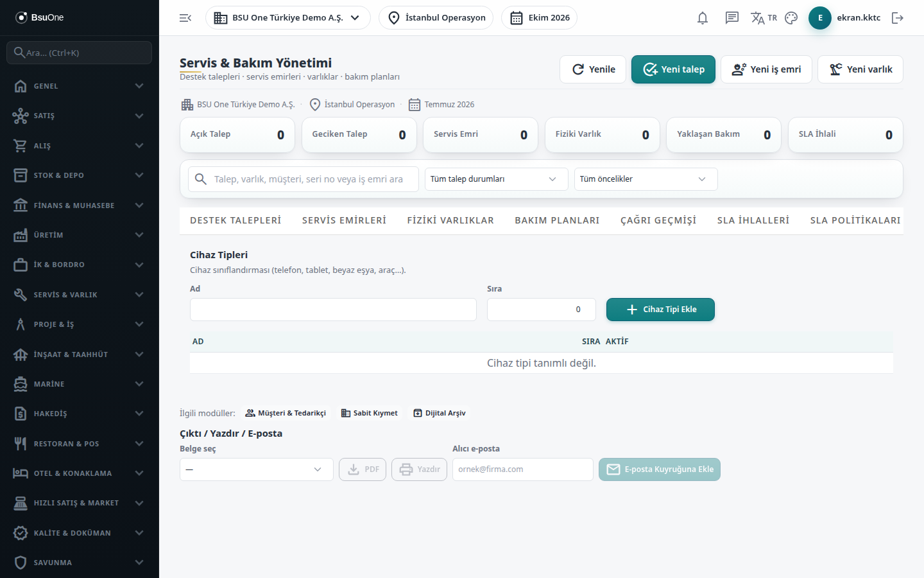
Task: Open the Restoran & POS cutlery icon
Action: click(x=21, y=444)
